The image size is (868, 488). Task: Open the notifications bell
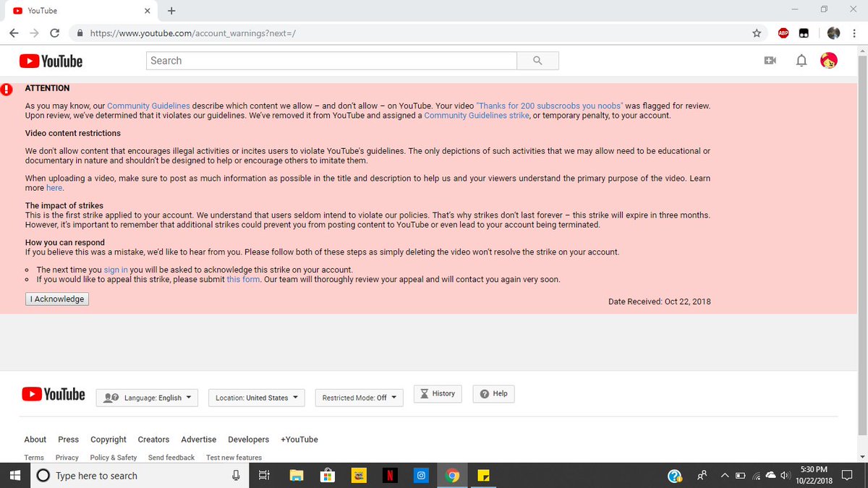(x=801, y=61)
